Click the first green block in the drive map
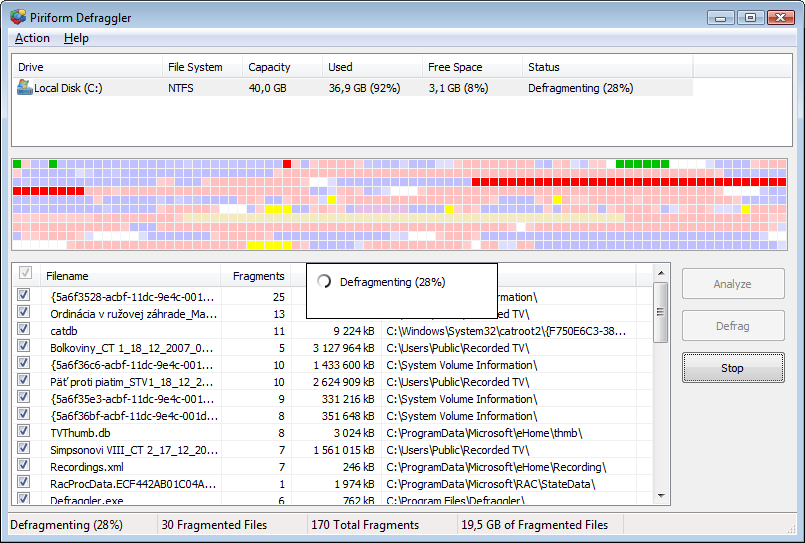Screen dimensions: 805x543 click(17, 164)
